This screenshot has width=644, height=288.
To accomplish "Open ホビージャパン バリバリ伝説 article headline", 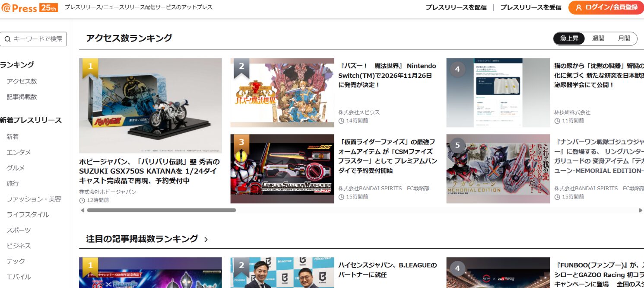I will 149,171.
